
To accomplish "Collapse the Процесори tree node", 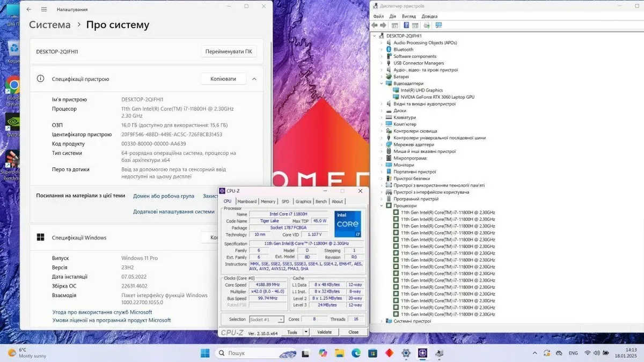I will tap(382, 206).
